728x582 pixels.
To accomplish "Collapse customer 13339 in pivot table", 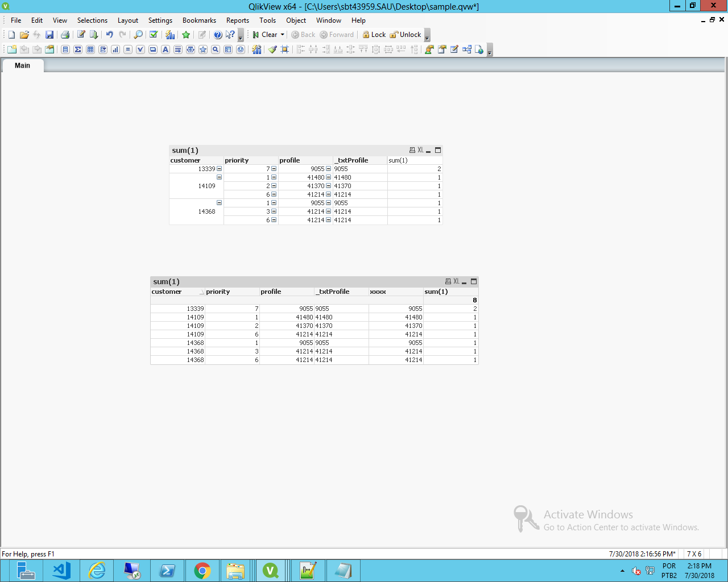I will 219,169.
